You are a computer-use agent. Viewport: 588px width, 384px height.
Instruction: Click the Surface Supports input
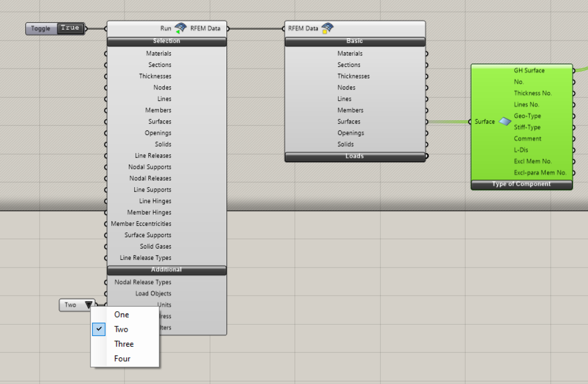[x=148, y=235]
